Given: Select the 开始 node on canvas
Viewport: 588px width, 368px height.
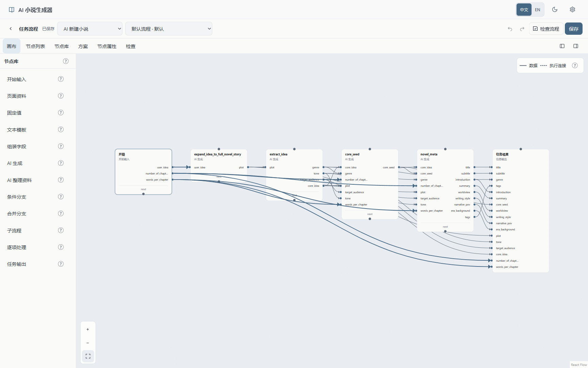Looking at the screenshot, I should tap(143, 172).
